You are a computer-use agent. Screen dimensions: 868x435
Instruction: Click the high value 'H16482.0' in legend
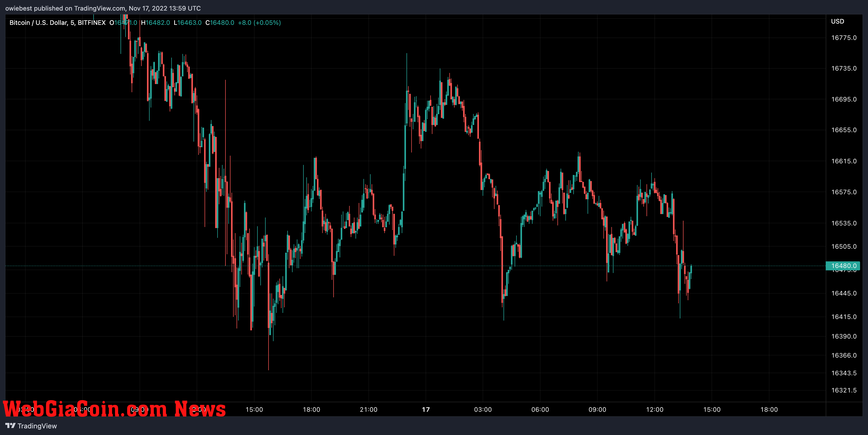(x=155, y=22)
